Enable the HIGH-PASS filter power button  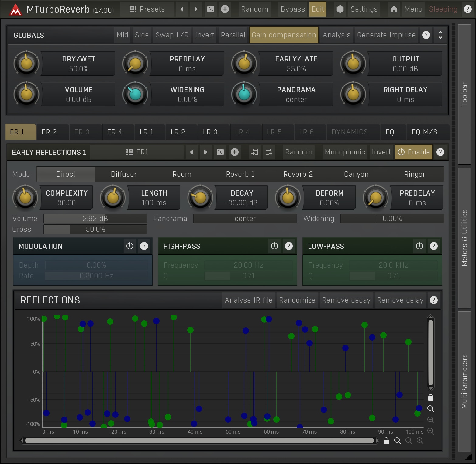(274, 246)
